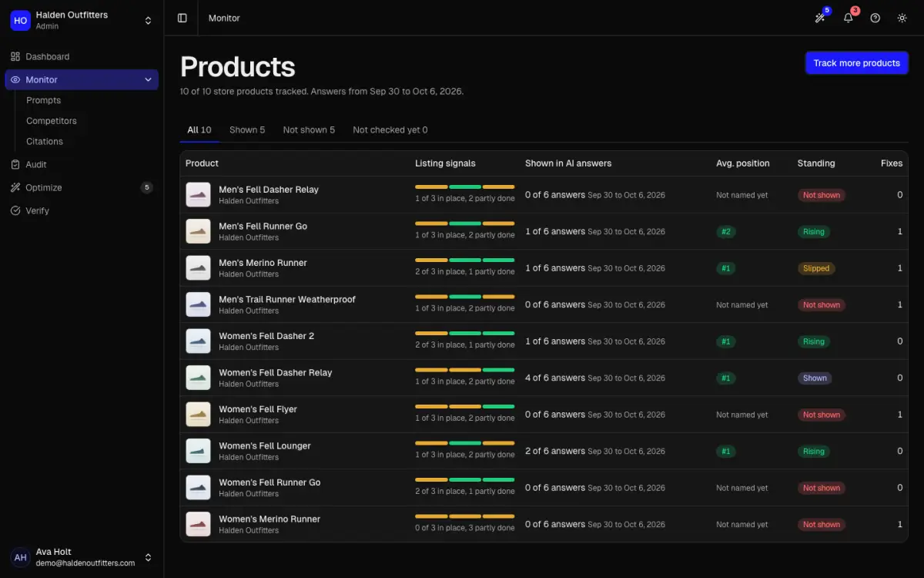Click Track more products button

[x=857, y=63]
